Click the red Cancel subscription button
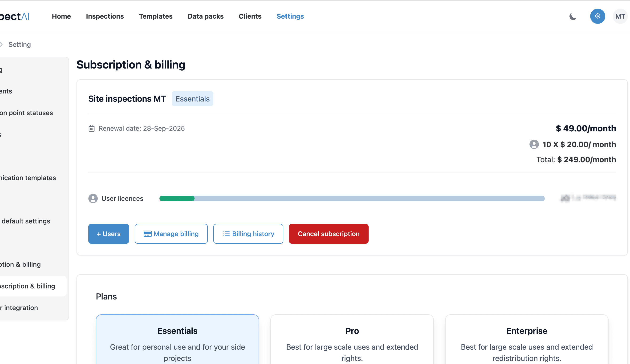630x364 pixels. (x=329, y=234)
